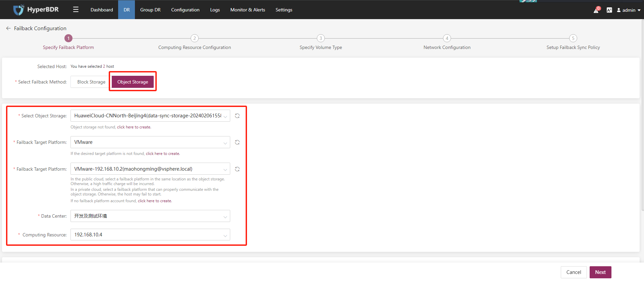The width and height of the screenshot is (644, 282).
Task: Click the Network Configuration step label
Action: pos(447,47)
